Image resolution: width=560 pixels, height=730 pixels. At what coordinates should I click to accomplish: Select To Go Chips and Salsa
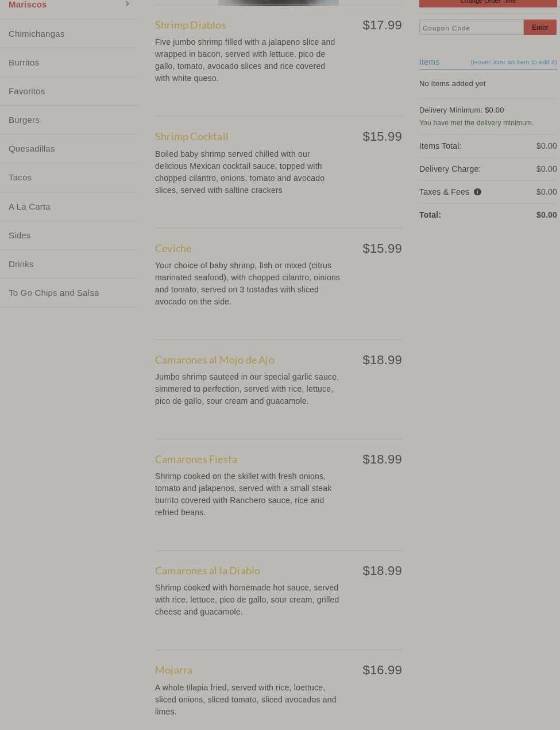point(54,292)
